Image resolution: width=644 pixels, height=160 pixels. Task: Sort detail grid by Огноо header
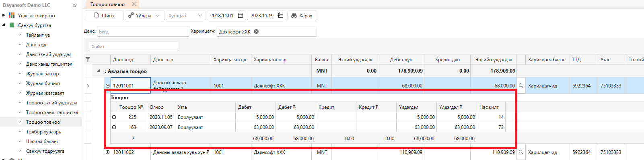coord(161,107)
